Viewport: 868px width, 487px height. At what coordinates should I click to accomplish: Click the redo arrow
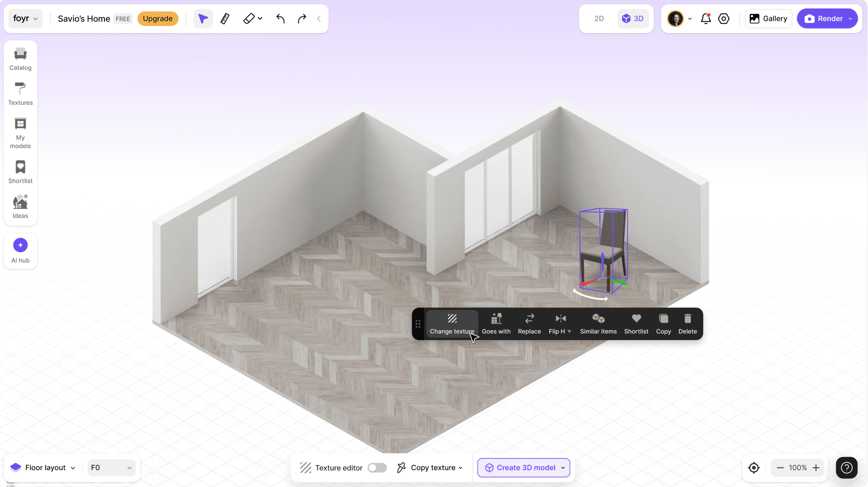(302, 19)
